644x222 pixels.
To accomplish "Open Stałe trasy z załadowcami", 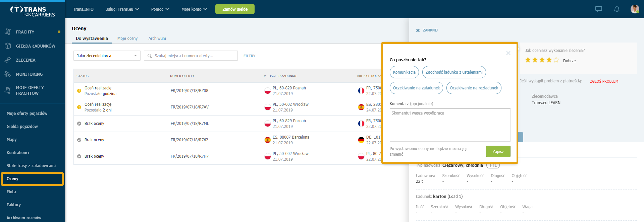I will coord(31,166).
